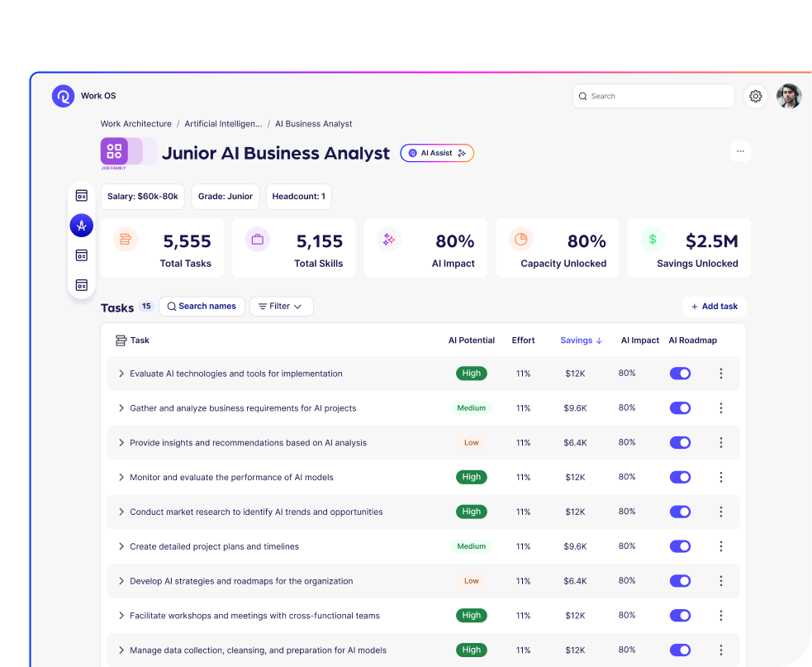Expand the Conduct market research task row

coord(121,512)
